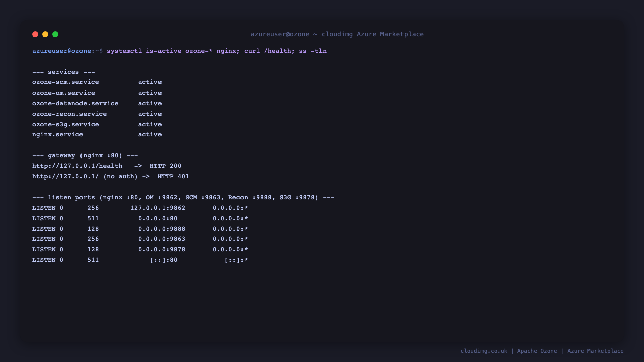The image size is (644, 362).
Task: Click the window title azureuser@ozone ~ cloudimg
Action: 337,34
